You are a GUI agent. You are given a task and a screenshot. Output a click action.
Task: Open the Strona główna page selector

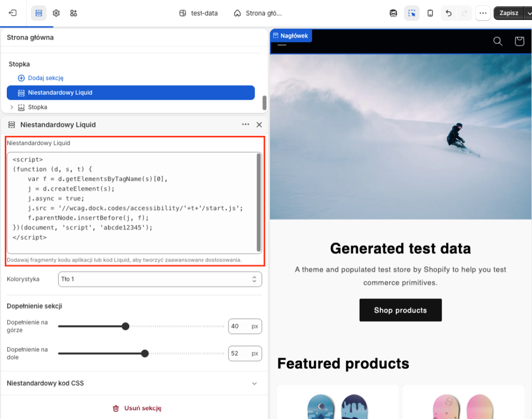pos(258,13)
